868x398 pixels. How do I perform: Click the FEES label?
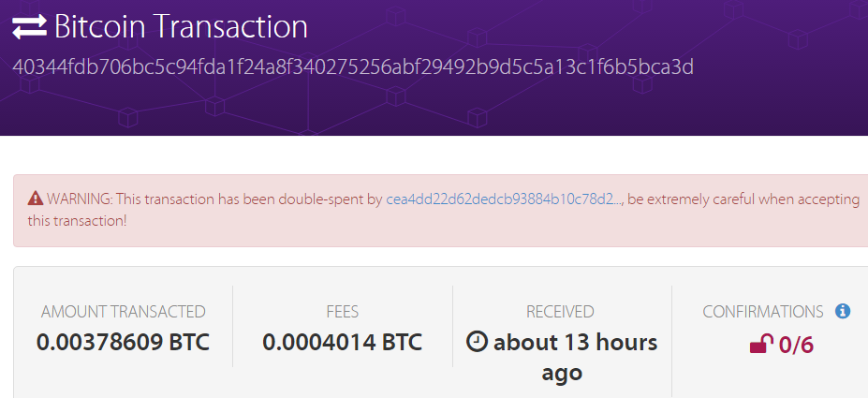(x=343, y=312)
